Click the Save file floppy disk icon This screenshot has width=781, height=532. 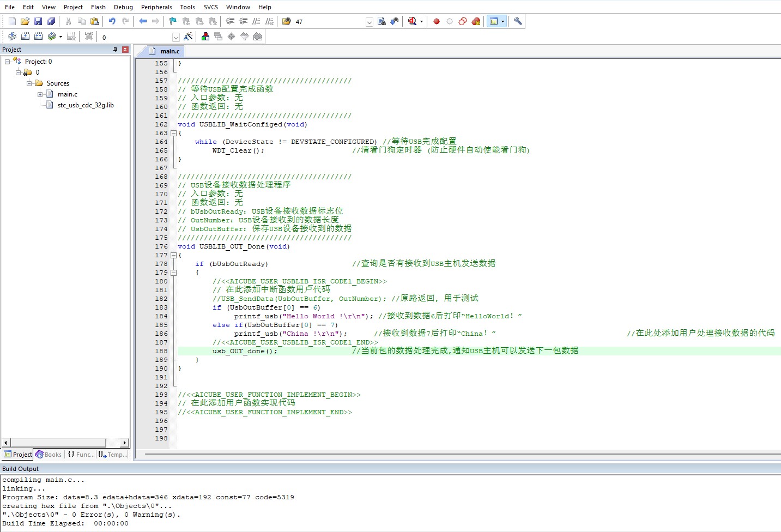(x=38, y=21)
